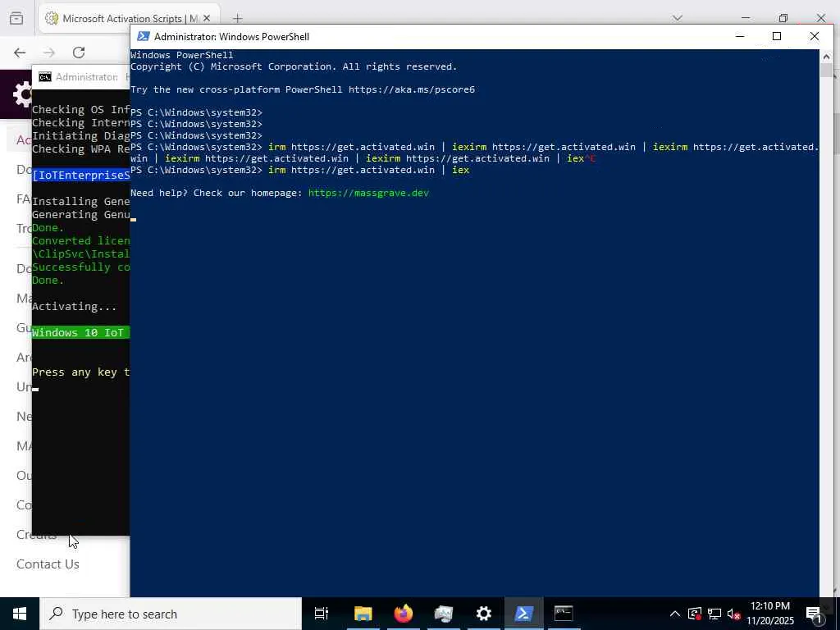
Task: Select the PowerShell taskbar icon
Action: [523, 614]
